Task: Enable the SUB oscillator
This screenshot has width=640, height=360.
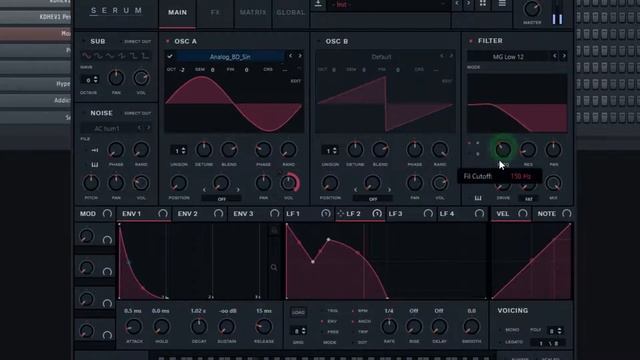Action: (83, 41)
